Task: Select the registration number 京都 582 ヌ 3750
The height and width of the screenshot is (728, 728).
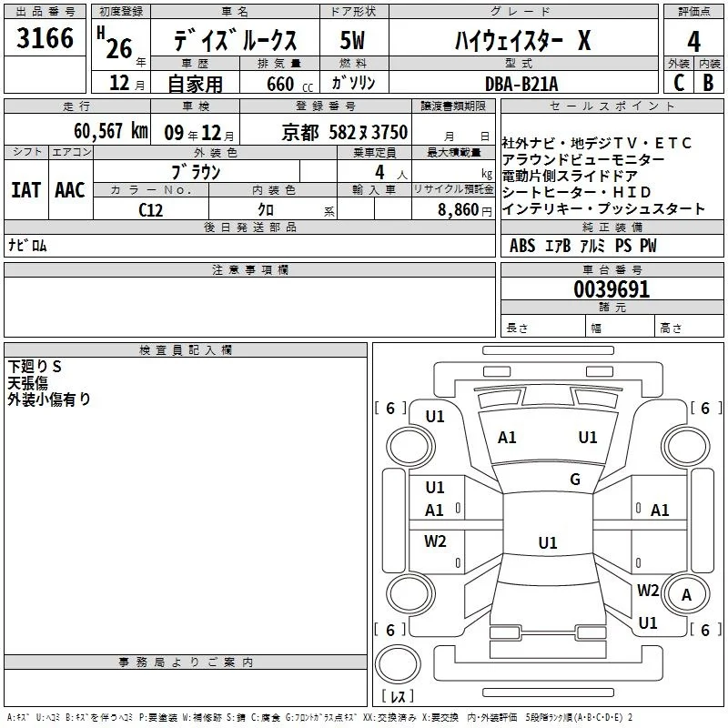Action: (x=345, y=132)
